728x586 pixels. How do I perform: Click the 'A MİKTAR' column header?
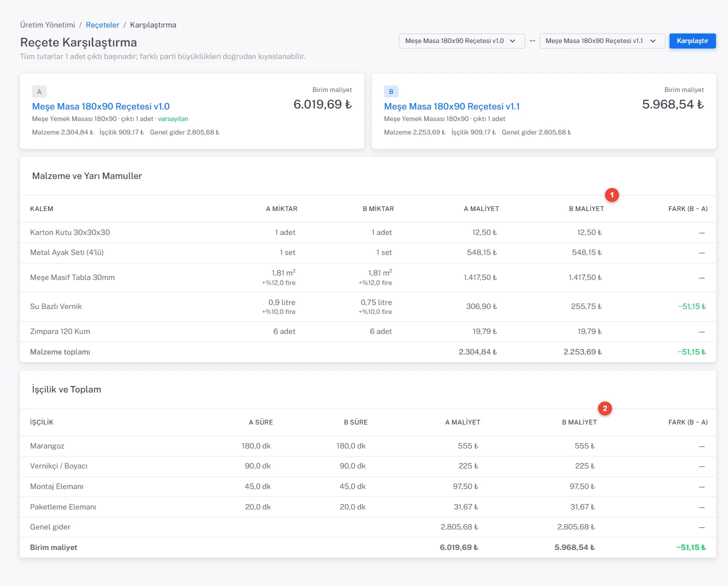[281, 209]
